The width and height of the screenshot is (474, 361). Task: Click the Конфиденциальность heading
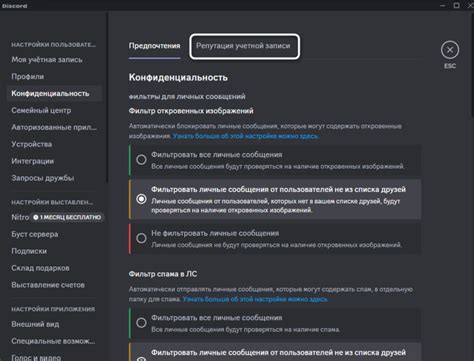(x=178, y=78)
